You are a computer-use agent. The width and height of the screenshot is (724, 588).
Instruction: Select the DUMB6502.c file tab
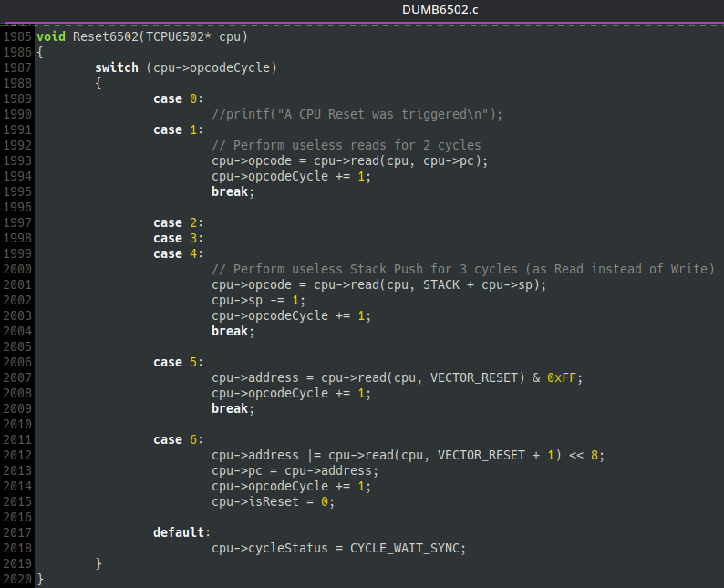(440, 9)
